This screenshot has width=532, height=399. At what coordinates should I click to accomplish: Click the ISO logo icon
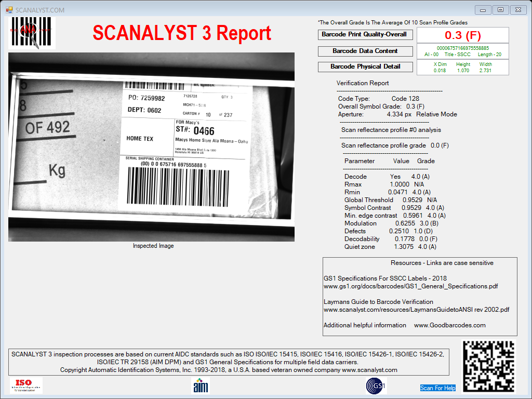coord(26,385)
